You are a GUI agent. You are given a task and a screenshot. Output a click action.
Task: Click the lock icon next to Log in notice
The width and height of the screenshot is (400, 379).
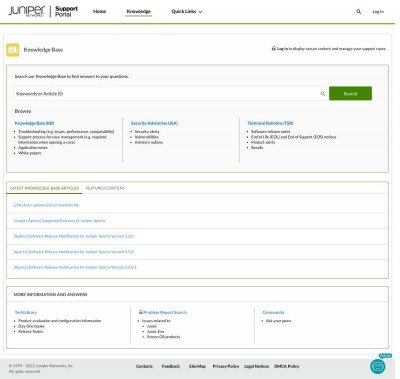tap(273, 49)
